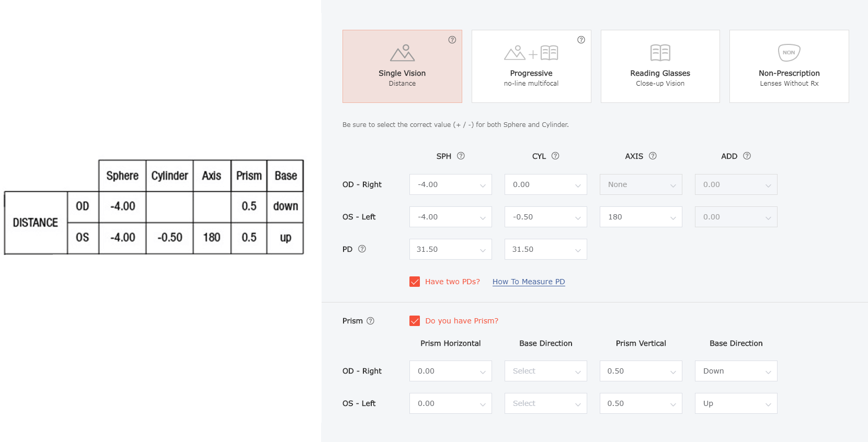Screen dimensions: 868x442
Task: Click the Prism help question icon
Action: point(370,321)
